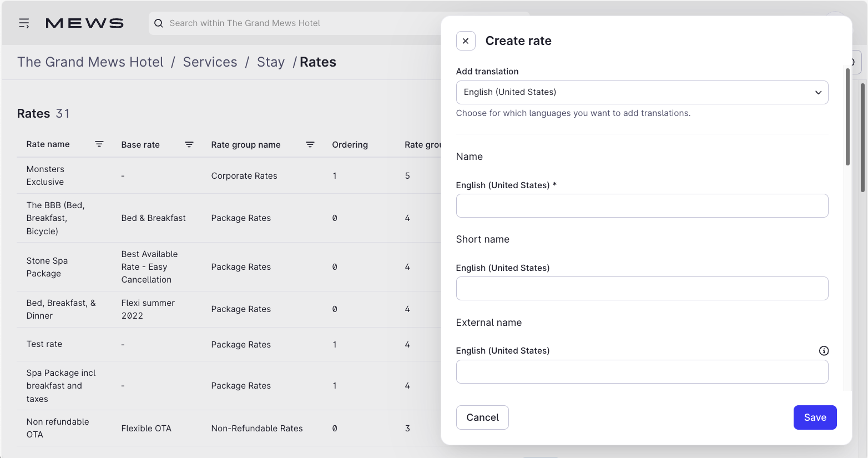Open the navigation menu via the hamburger icon
This screenshot has width=868, height=458.
[23, 23]
